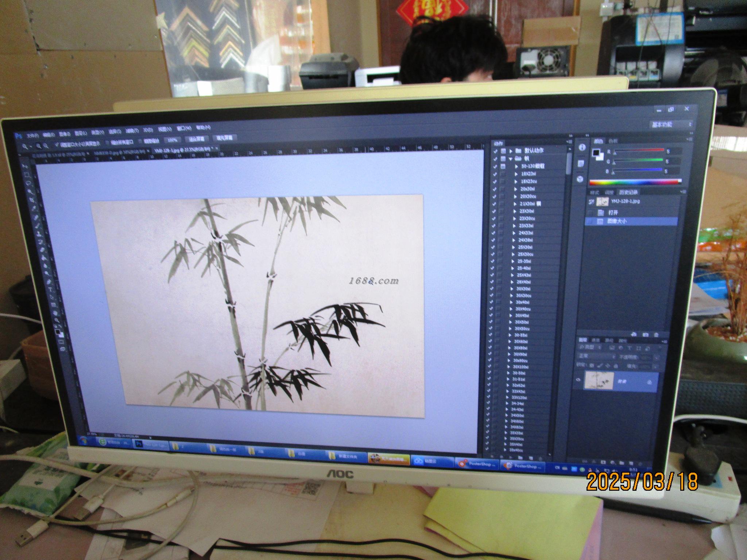
Task: Select the Quick Selection tool
Action: point(30,192)
